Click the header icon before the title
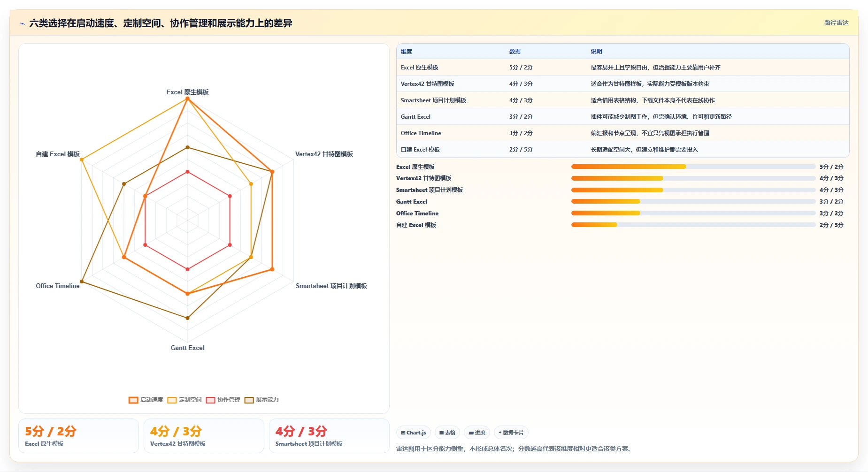The image size is (868, 472). (x=22, y=23)
